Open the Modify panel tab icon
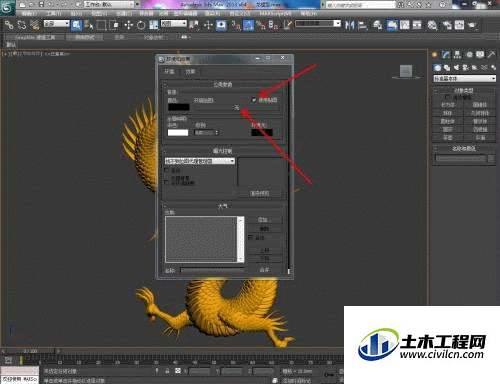 click(x=446, y=55)
